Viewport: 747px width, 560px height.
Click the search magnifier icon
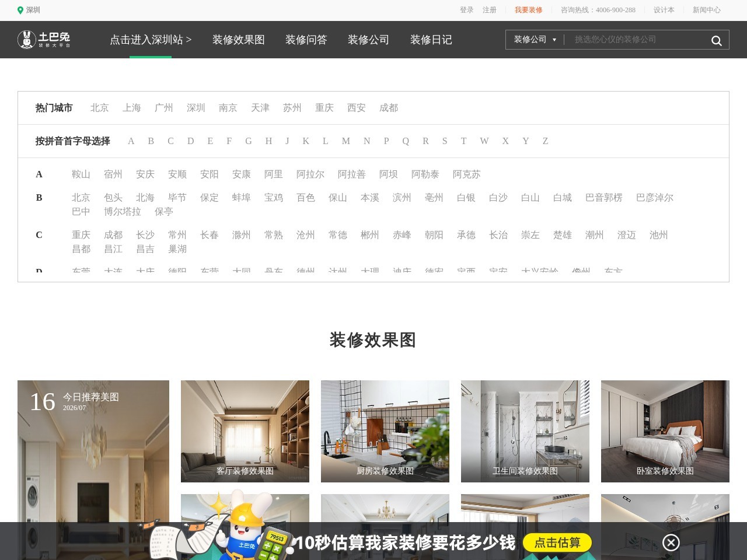tap(716, 40)
